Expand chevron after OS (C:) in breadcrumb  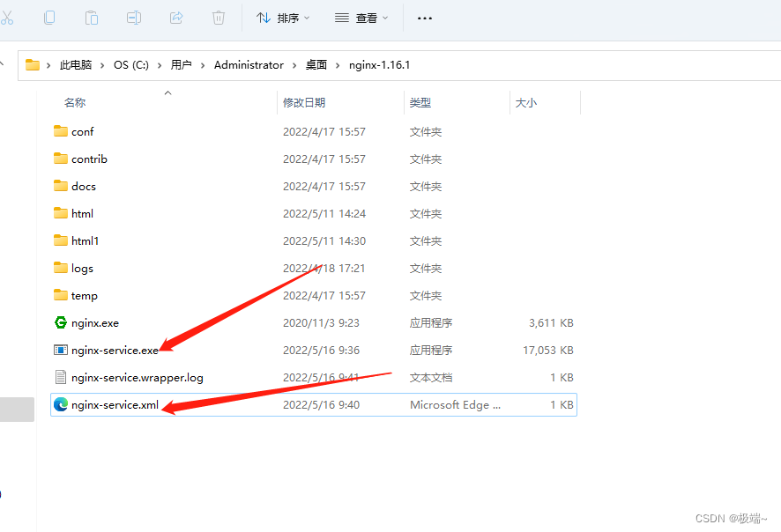coord(160,66)
